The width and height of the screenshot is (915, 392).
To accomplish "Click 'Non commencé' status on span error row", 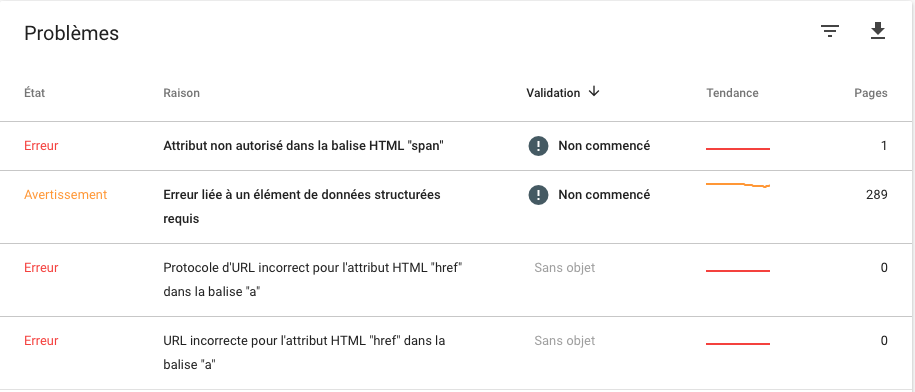I will 604,146.
